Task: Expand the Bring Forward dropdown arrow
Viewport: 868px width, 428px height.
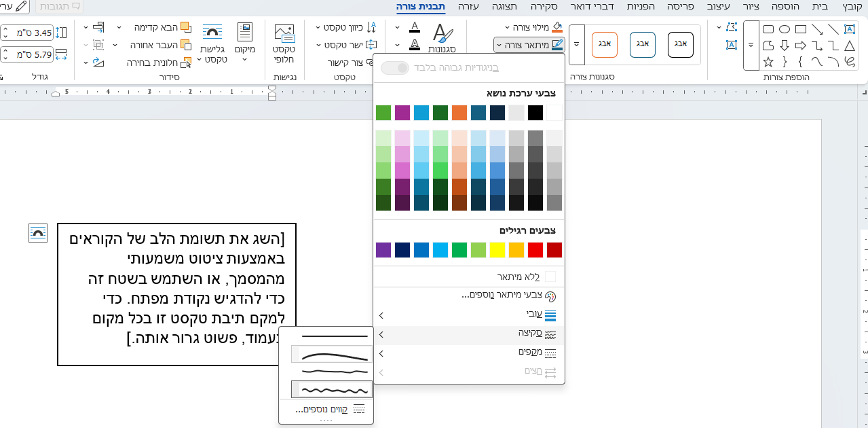Action: (x=119, y=27)
